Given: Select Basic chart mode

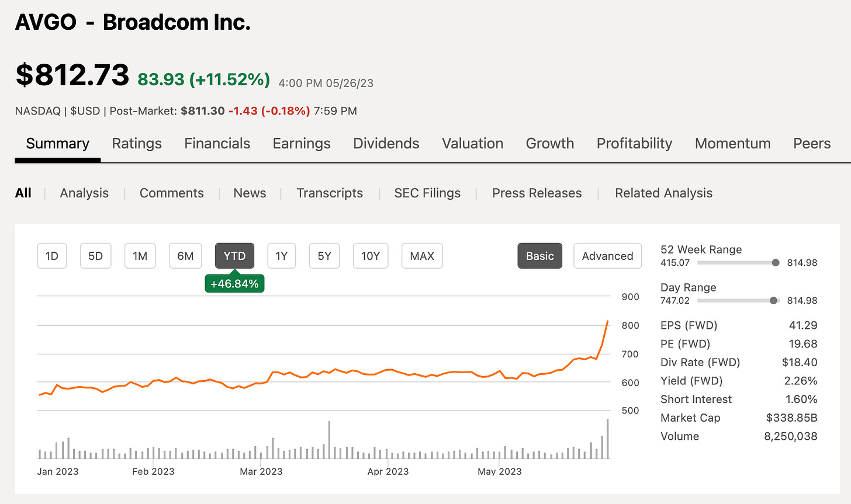Looking at the screenshot, I should click(x=539, y=256).
